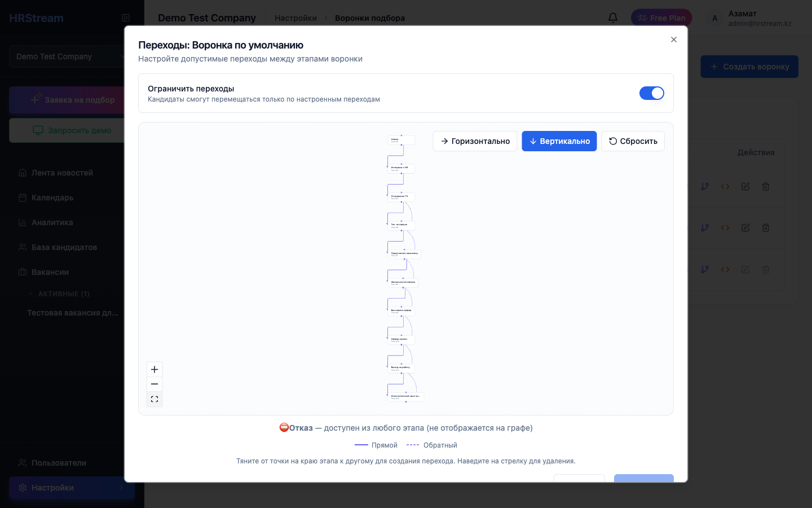Select the Тестовая вакансия vacancy

72,312
